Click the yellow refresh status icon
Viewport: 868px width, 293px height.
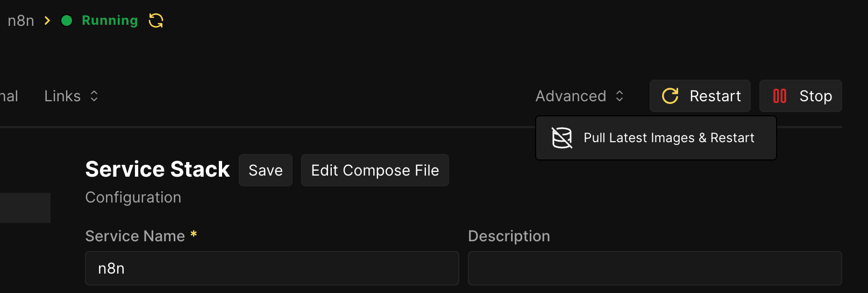(156, 20)
